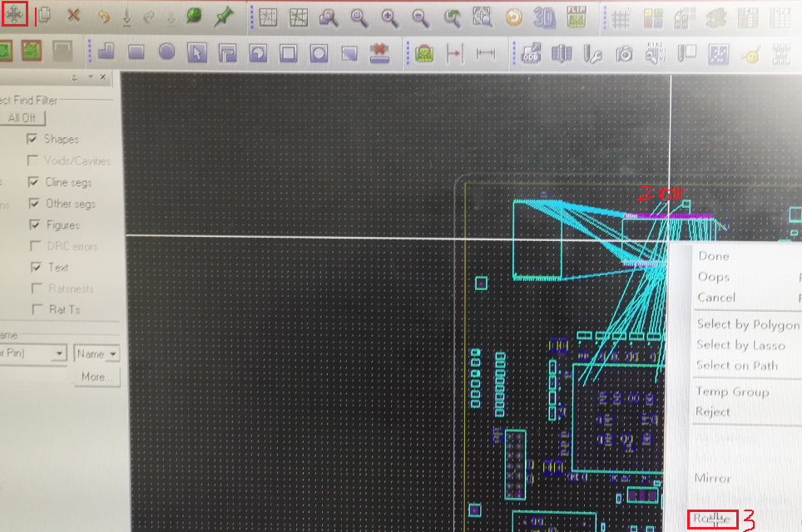
Task: Expand the Pin type dropdown arrow
Action: coord(58,354)
